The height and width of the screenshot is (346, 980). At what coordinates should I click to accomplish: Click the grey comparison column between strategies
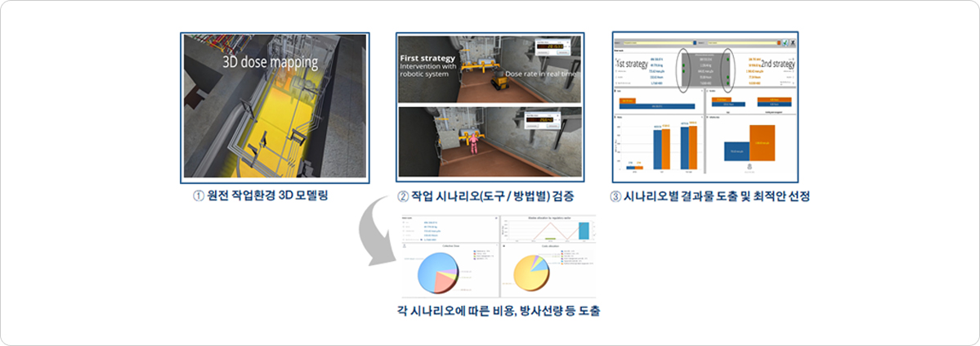click(x=705, y=69)
